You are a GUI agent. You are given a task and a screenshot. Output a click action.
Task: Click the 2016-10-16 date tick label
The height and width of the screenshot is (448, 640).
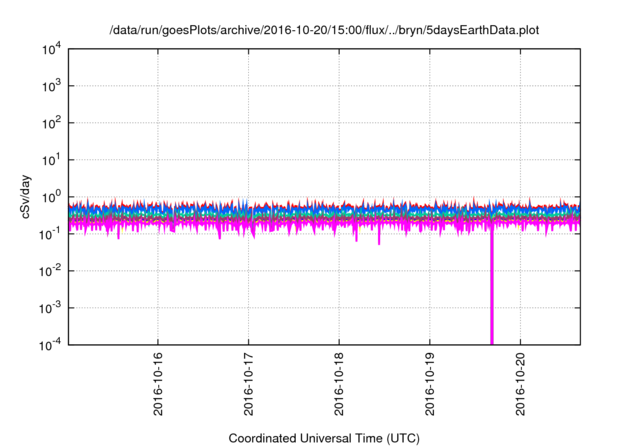158,384
